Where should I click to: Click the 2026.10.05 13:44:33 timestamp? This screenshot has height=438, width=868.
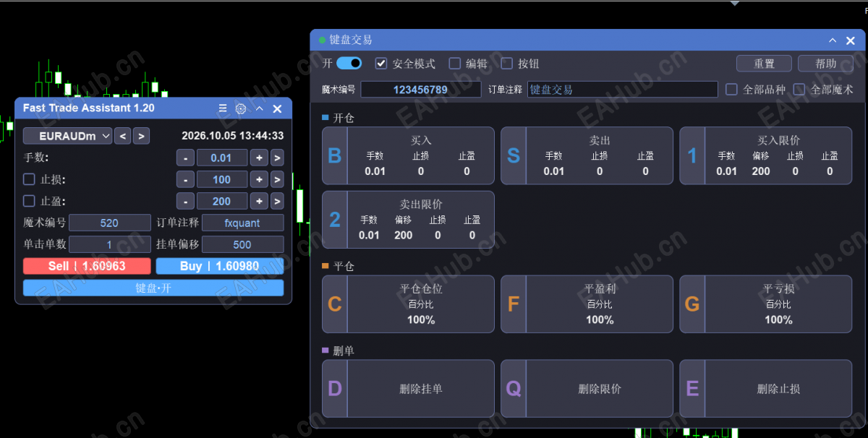coord(232,136)
